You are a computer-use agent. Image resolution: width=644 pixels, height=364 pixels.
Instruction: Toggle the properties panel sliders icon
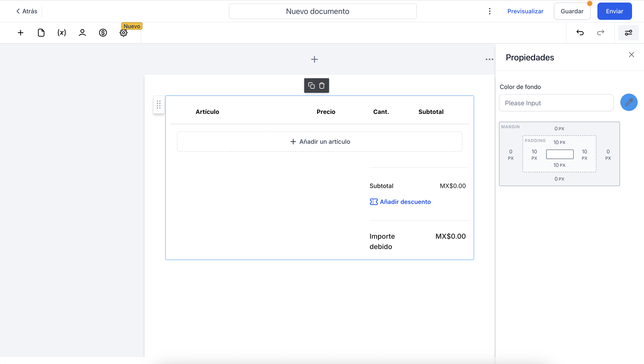coord(628,33)
